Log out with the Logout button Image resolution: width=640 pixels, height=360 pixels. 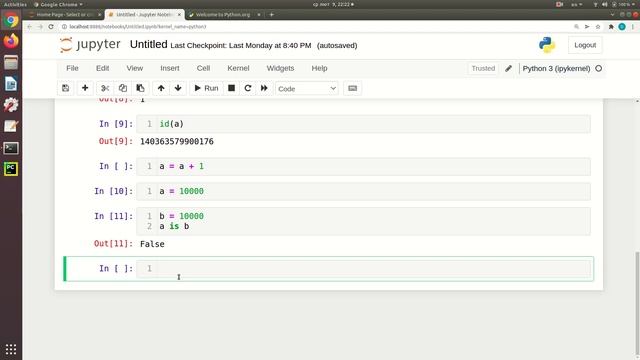click(585, 45)
